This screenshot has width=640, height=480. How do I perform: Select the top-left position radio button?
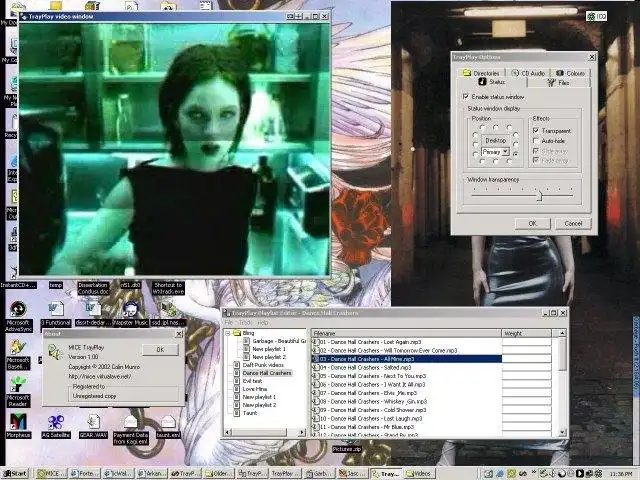pos(482,127)
